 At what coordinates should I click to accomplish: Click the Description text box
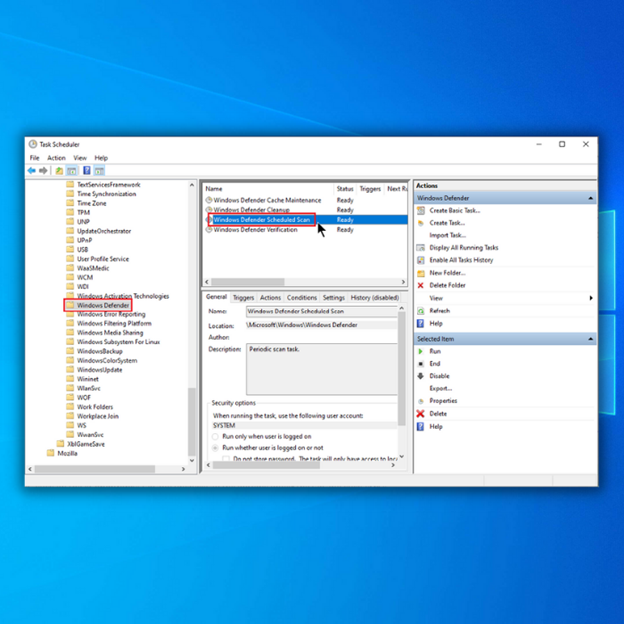(322, 369)
